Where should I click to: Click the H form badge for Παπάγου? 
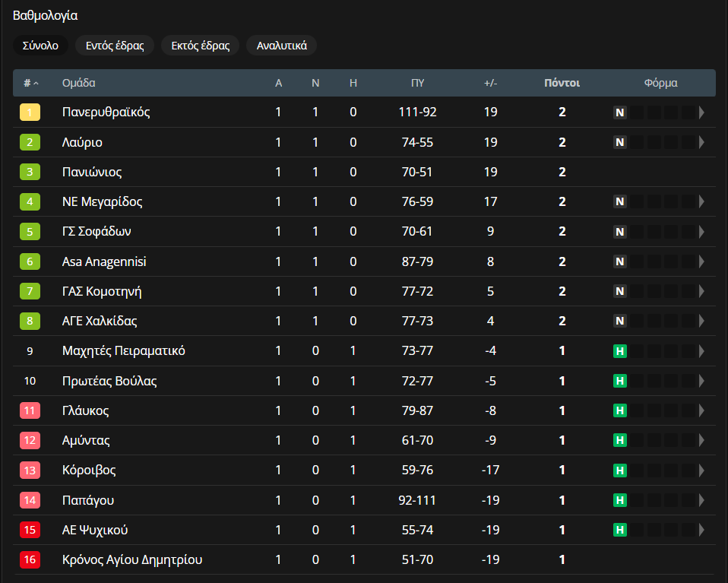[620, 500]
